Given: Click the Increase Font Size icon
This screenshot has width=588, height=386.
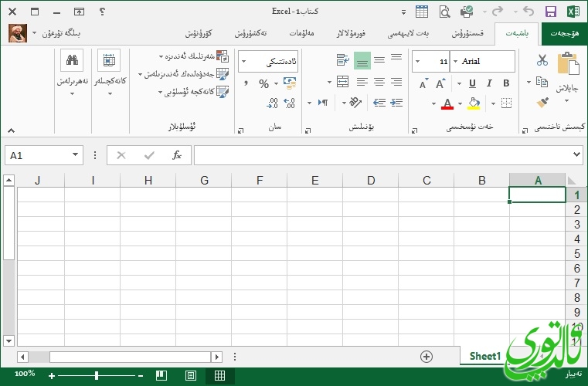Looking at the screenshot, I should click(440, 83).
